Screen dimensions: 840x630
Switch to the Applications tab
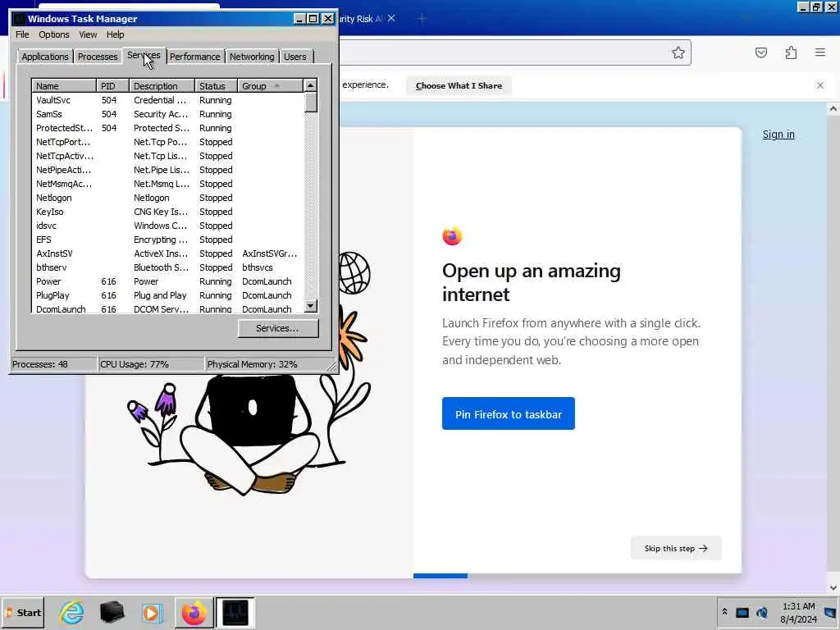[x=45, y=57]
